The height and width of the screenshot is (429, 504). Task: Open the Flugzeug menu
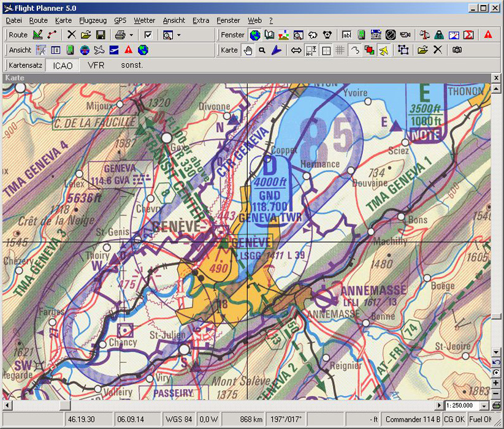click(x=93, y=20)
